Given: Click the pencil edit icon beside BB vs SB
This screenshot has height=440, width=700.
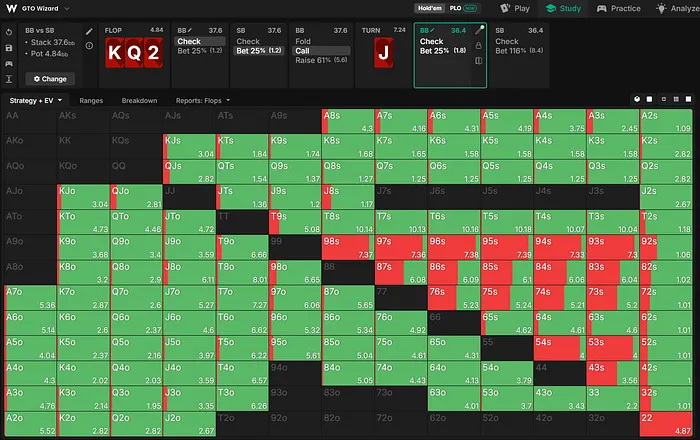Looking at the screenshot, I should click(x=89, y=31).
